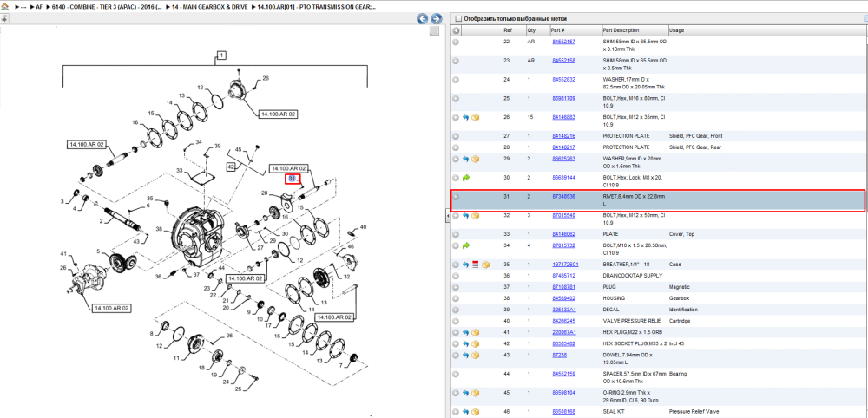Click yellow box icon on ref 35
The width and height of the screenshot is (868, 418).
485,265
